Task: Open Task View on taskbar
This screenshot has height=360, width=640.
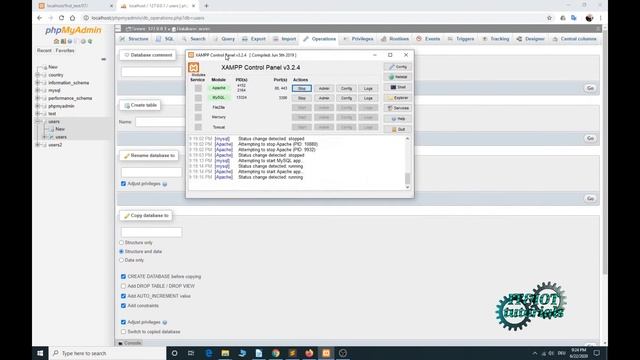Action: pyautogui.click(x=191, y=353)
